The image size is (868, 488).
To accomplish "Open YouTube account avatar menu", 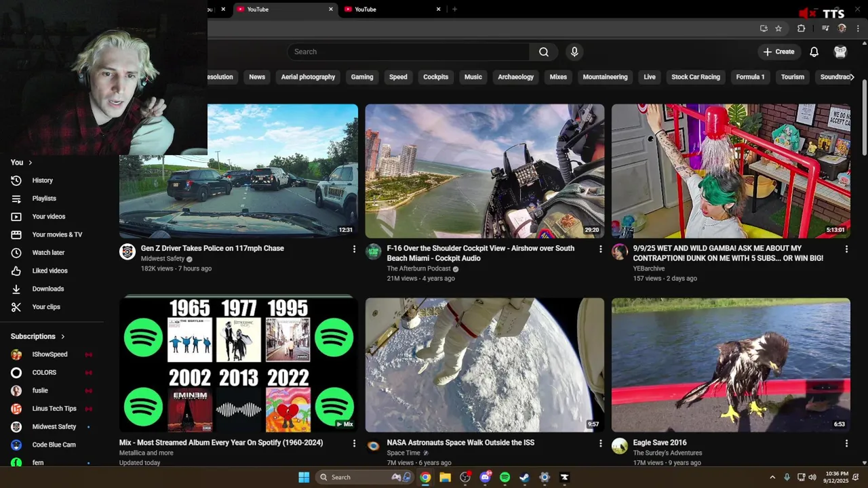I will tap(840, 52).
